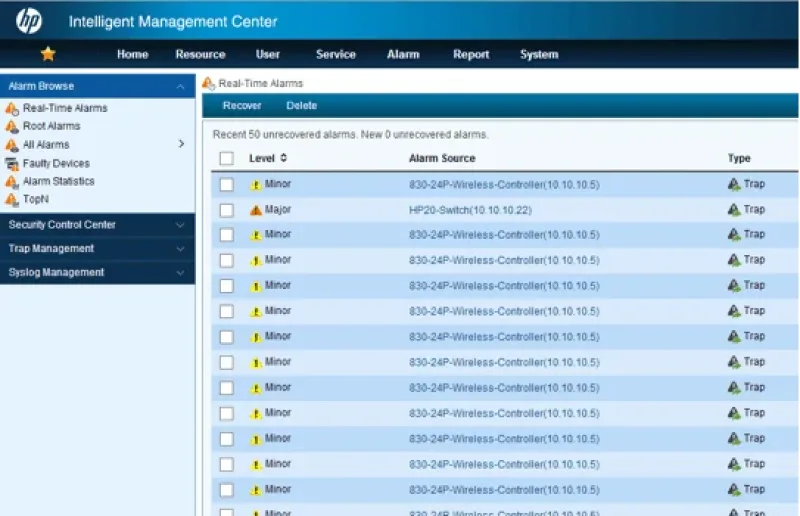Image resolution: width=800 pixels, height=516 pixels.
Task: Open the System menu
Action: pyautogui.click(x=539, y=54)
